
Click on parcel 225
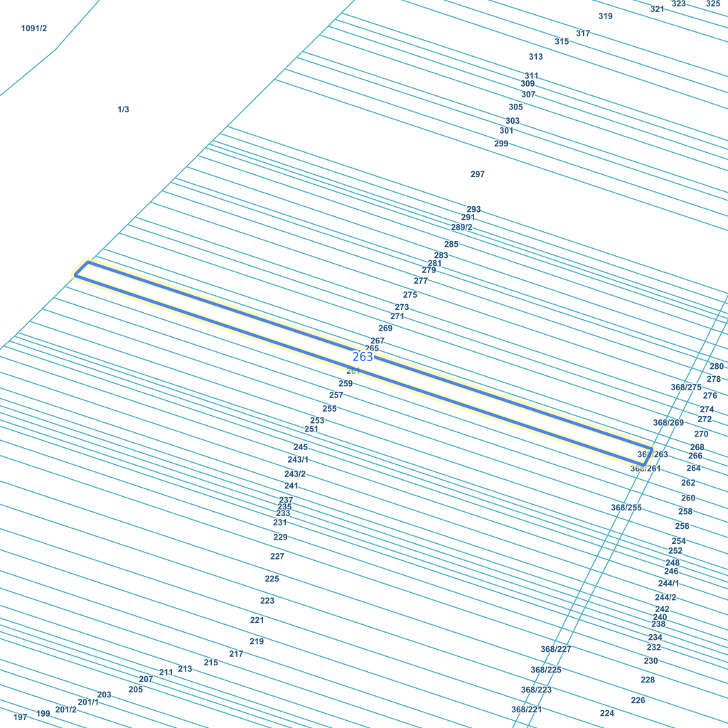point(272,579)
